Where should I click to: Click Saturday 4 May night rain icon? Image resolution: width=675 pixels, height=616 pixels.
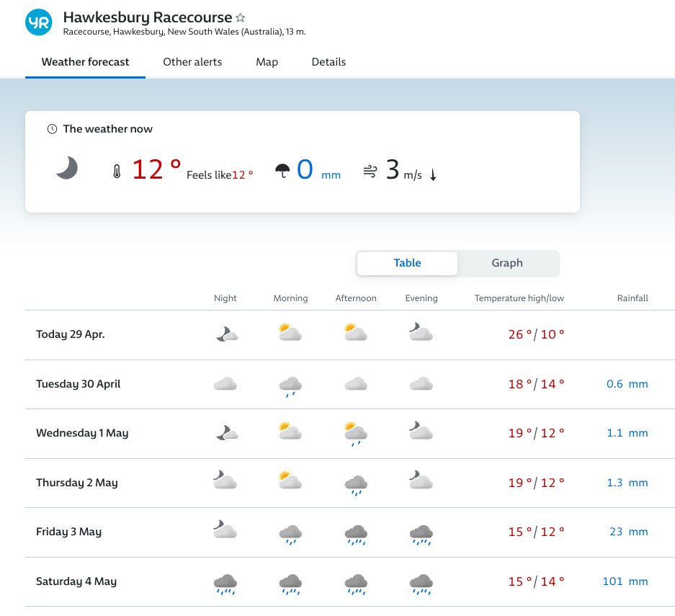click(x=225, y=584)
